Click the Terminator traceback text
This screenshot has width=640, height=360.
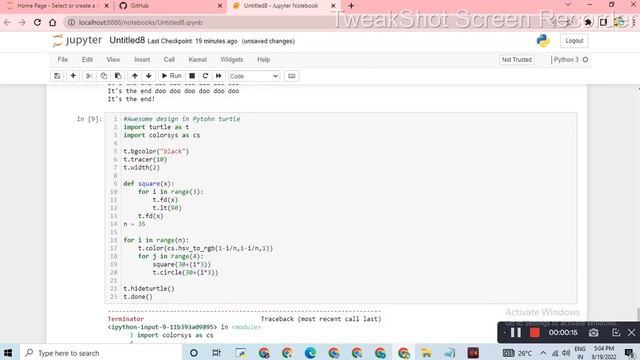(126, 319)
